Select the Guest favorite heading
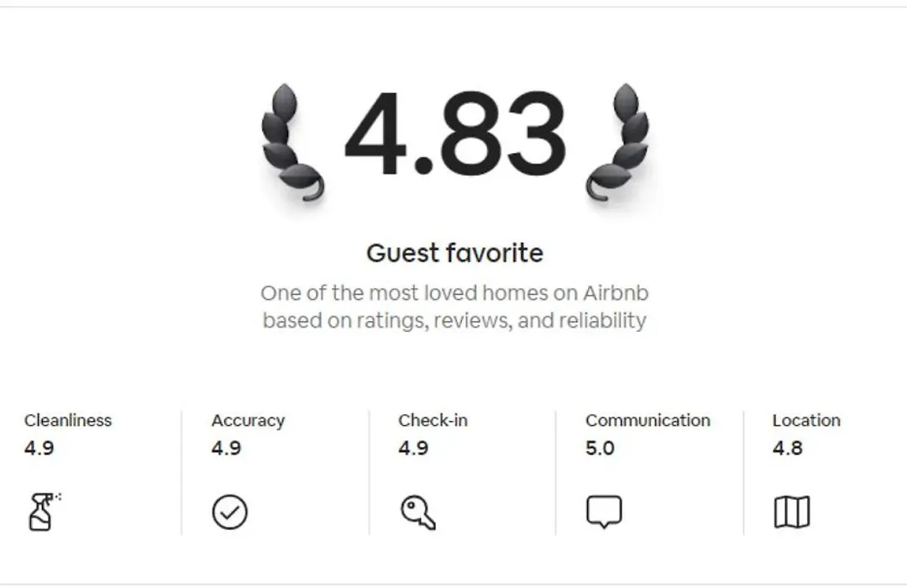This screenshot has height=588, width=907. coord(454,254)
